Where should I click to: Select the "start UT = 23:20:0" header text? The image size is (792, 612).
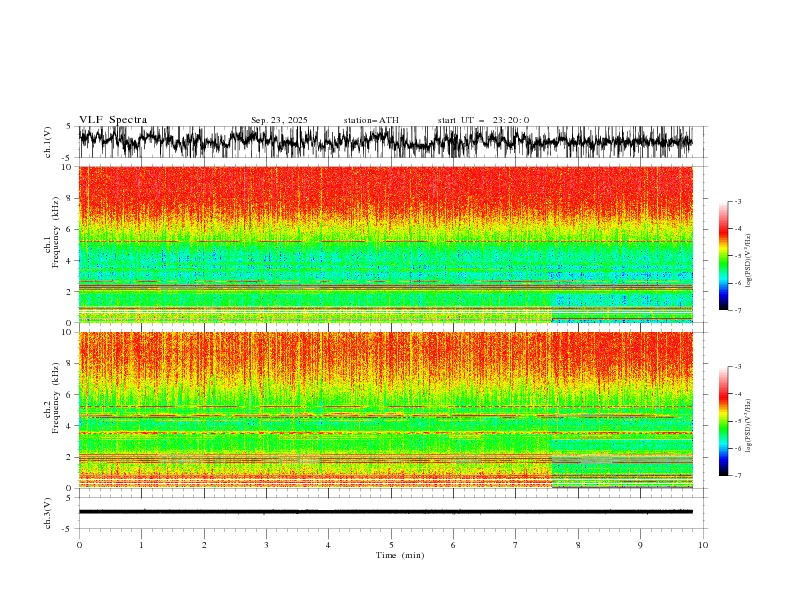point(483,120)
